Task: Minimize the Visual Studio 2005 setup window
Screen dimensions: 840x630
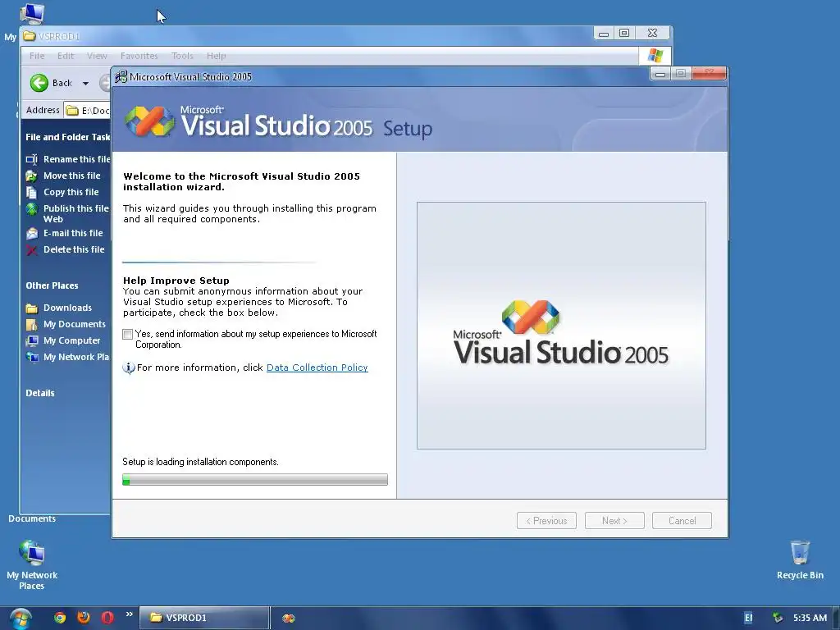Action: pos(660,74)
